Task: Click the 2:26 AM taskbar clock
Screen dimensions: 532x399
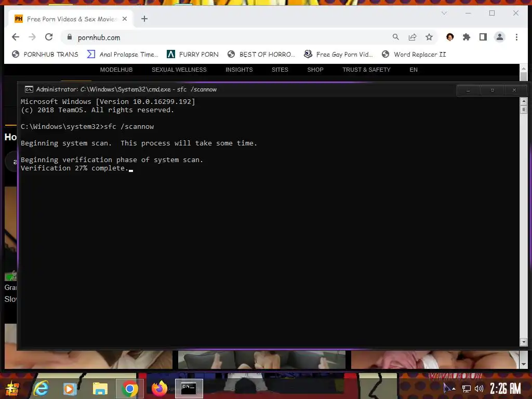Action: (x=505, y=389)
